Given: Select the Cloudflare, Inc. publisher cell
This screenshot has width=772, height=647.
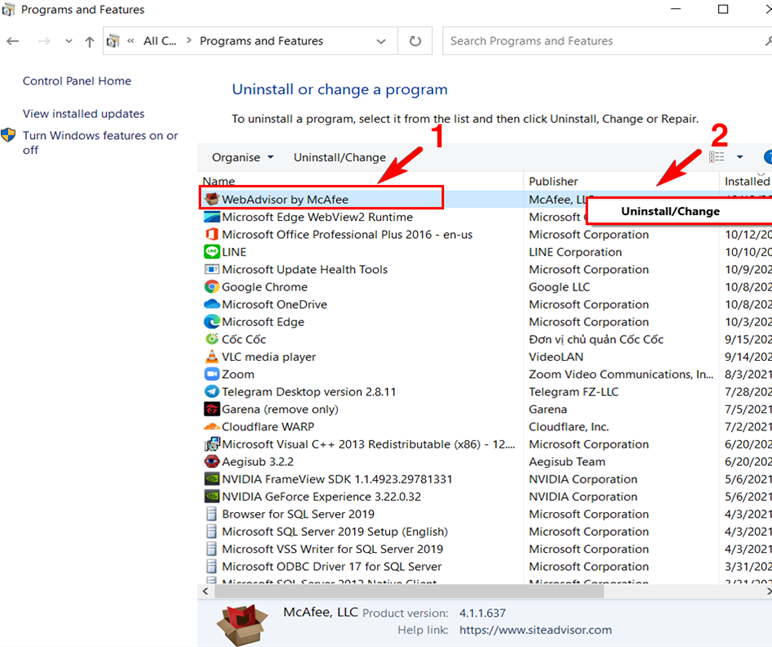Looking at the screenshot, I should click(569, 426).
